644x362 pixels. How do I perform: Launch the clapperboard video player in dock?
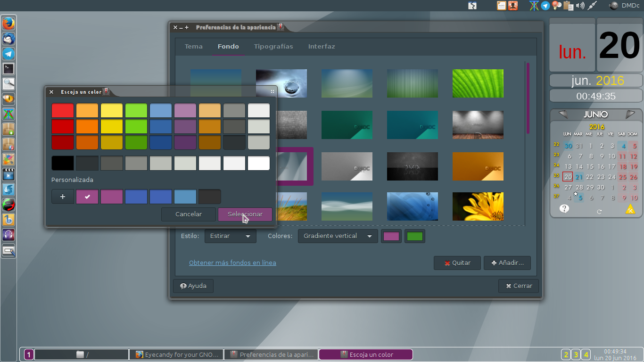click(x=8, y=174)
